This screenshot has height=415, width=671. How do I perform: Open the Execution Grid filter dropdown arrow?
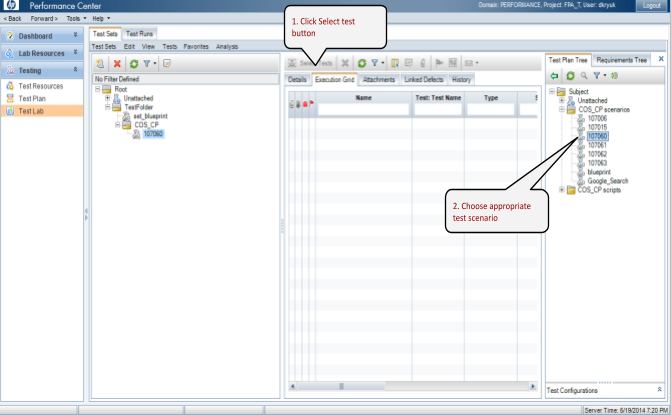coord(383,63)
